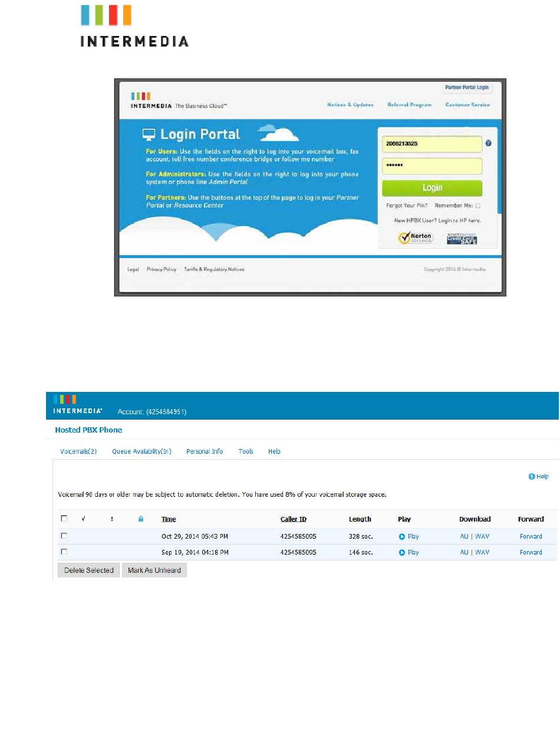Switch to the Queue Availability(In) tab
Image resolution: width=560 pixels, height=752 pixels.
pos(141,451)
